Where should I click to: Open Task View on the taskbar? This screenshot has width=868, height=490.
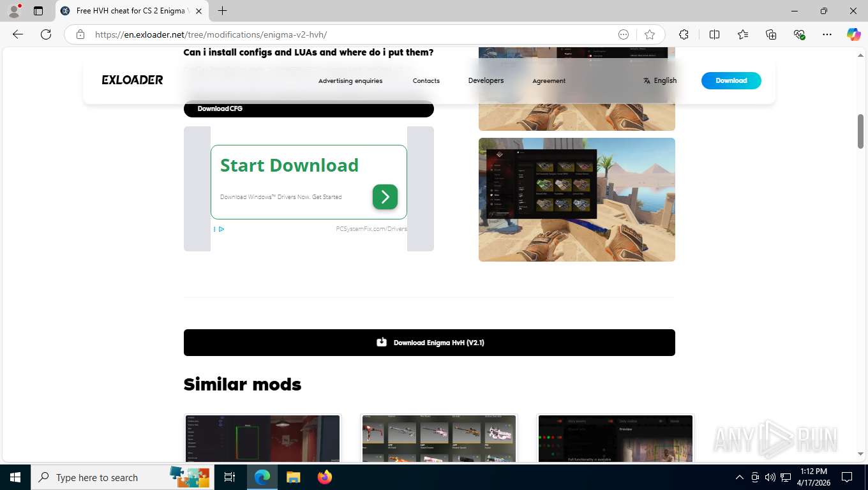tap(230, 477)
